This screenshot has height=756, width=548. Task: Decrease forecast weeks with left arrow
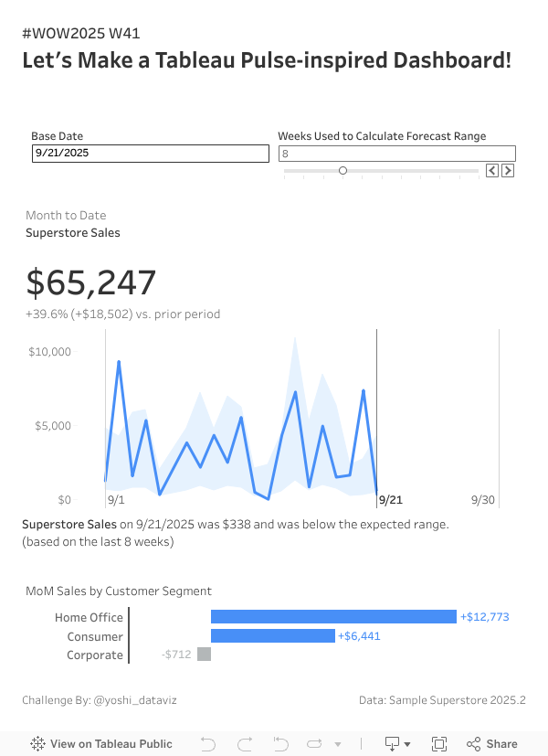[492, 170]
